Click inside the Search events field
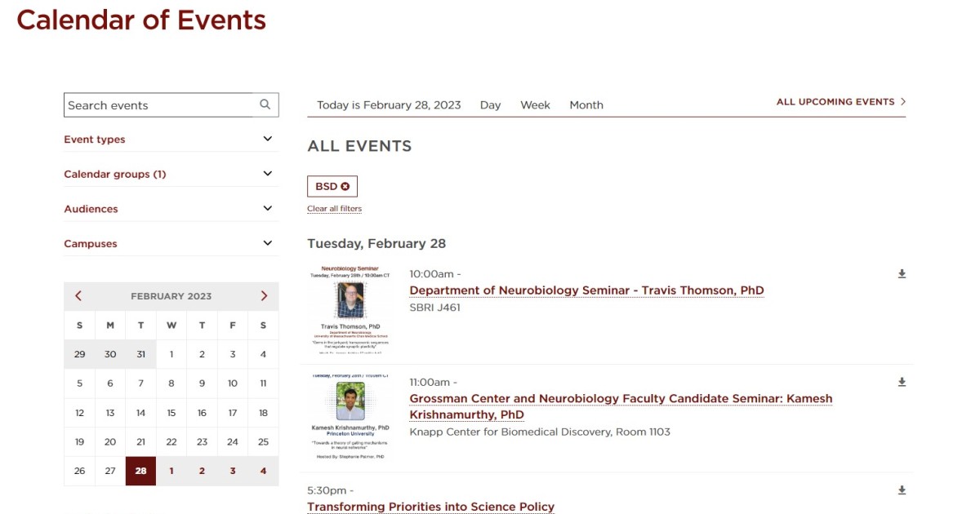The height and width of the screenshot is (514, 980). (x=155, y=104)
